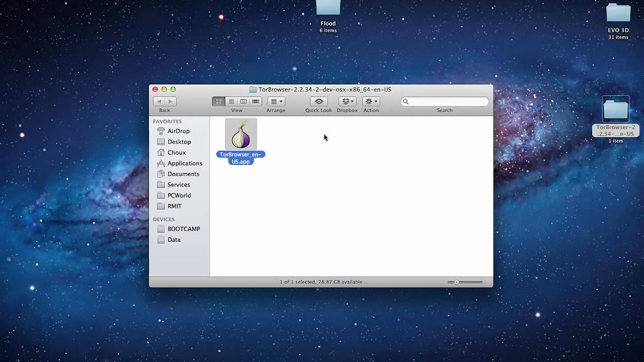The image size is (644, 362).
Task: Zoom the Finder window with green button
Action: (173, 89)
